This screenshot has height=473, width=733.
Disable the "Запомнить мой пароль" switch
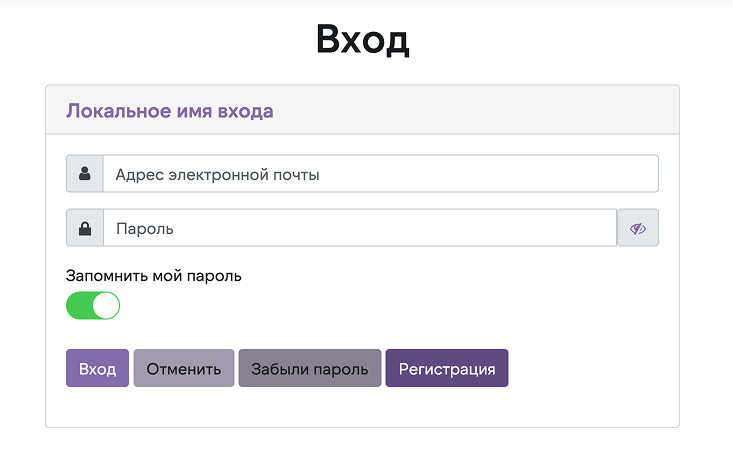(93, 306)
